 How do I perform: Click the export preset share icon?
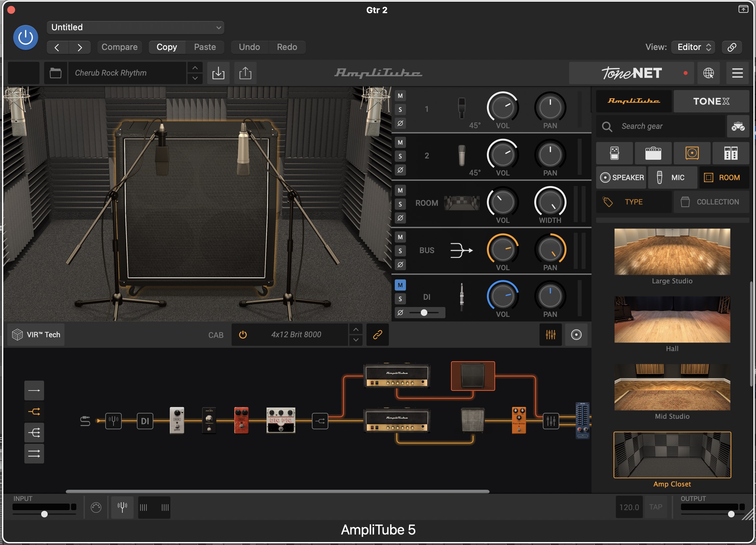click(245, 73)
